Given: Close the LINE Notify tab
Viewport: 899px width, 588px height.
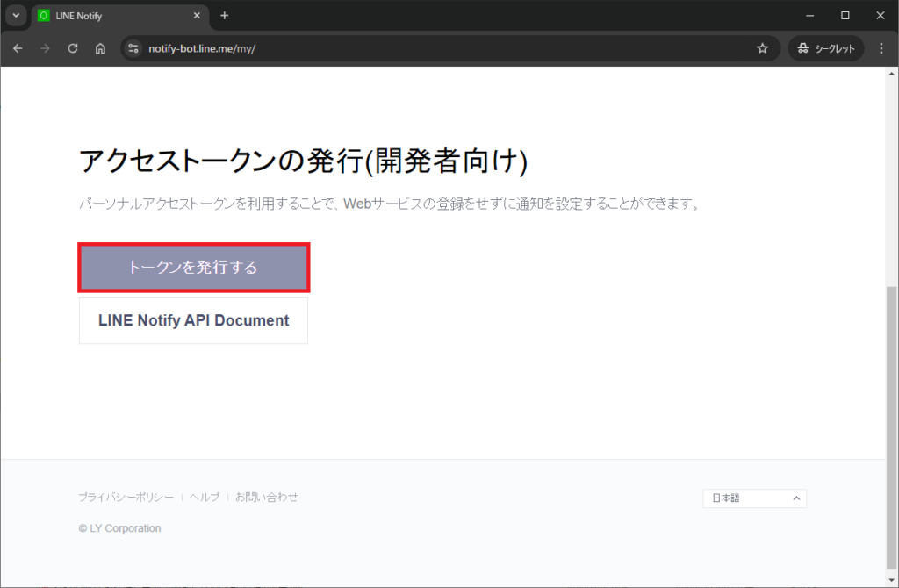Looking at the screenshot, I should point(197,16).
